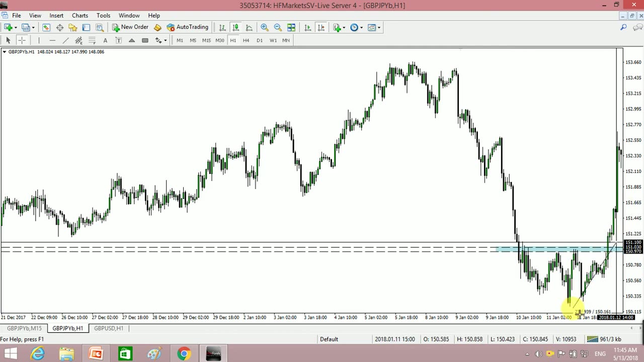Select the rectangle shape tool

pyautogui.click(x=145, y=40)
